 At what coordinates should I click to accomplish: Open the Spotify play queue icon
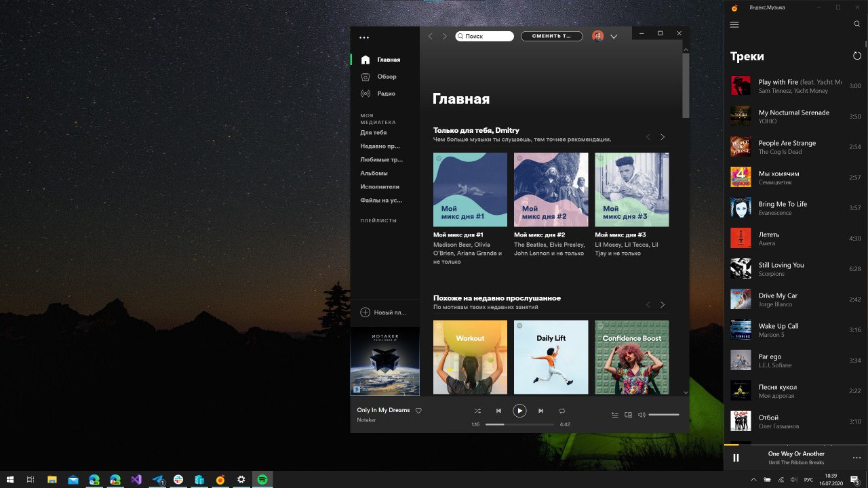615,415
